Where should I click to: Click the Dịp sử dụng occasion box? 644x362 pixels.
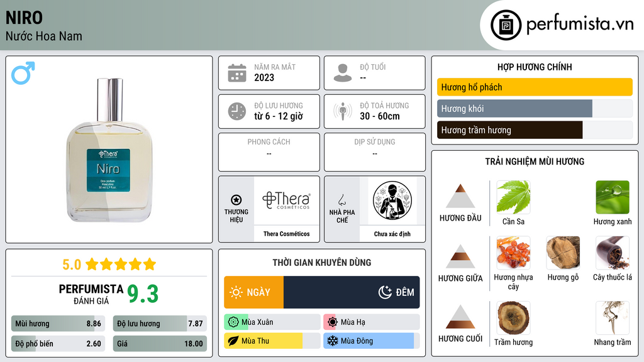(375, 152)
